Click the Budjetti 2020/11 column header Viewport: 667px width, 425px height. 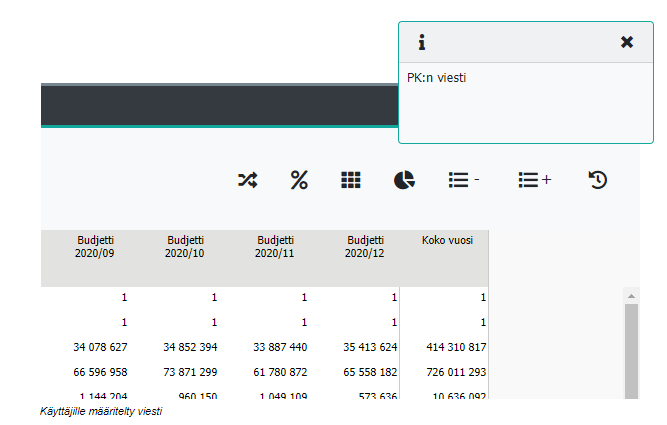pos(275,247)
